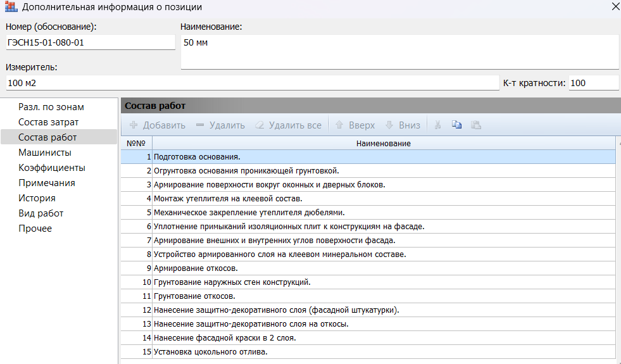Select row 'Грунтование откосов.'
The width and height of the screenshot is (621, 364).
click(x=368, y=296)
